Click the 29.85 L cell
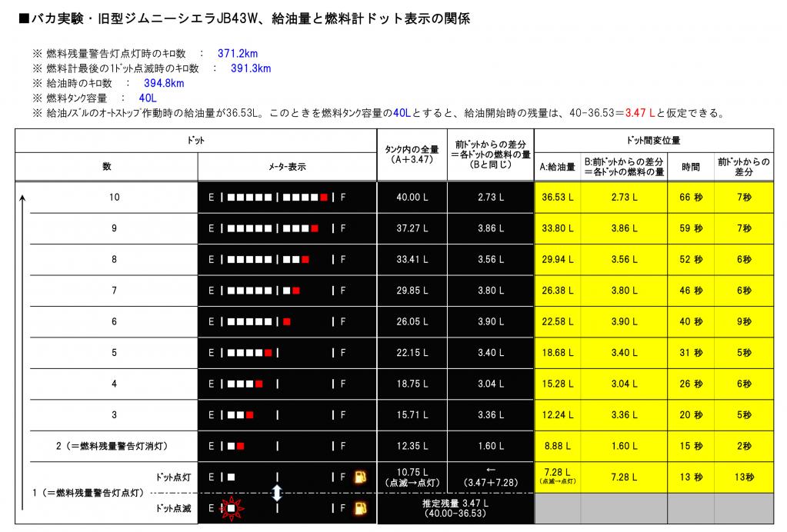Screen dimensions: 787x532 tap(412, 291)
